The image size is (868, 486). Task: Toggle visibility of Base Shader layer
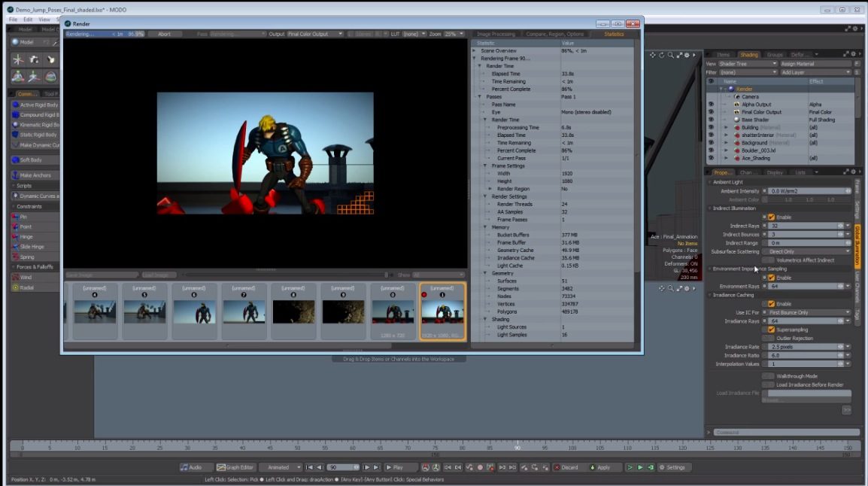point(712,120)
